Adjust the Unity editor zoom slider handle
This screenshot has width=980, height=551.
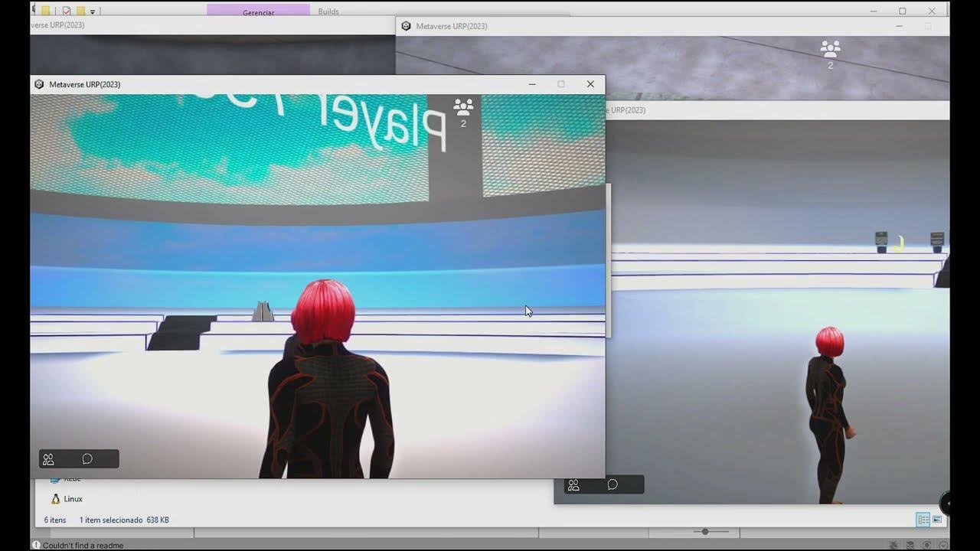tap(705, 532)
